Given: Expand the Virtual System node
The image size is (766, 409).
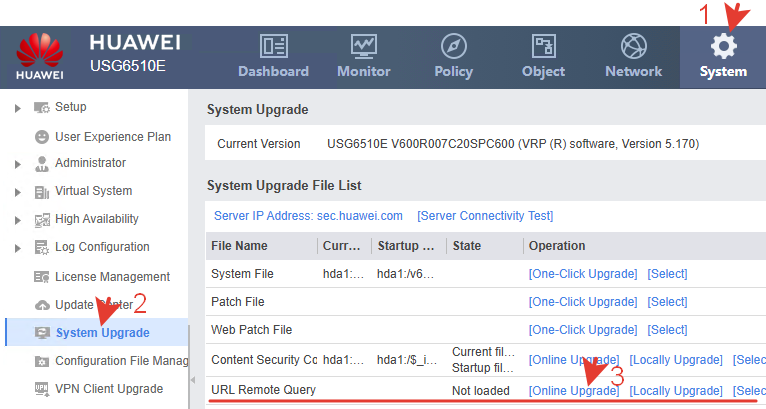Looking at the screenshot, I should (18, 192).
